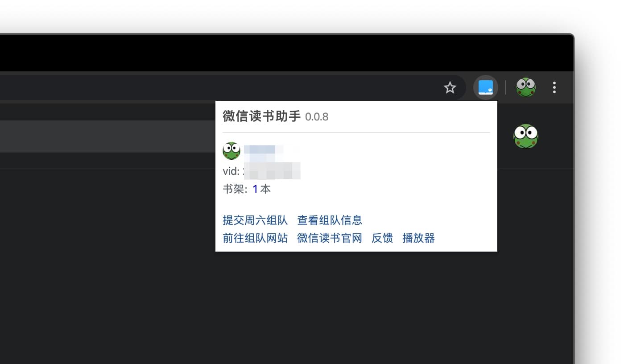
Task: Open the Chrome three-dot menu
Action: (554, 87)
